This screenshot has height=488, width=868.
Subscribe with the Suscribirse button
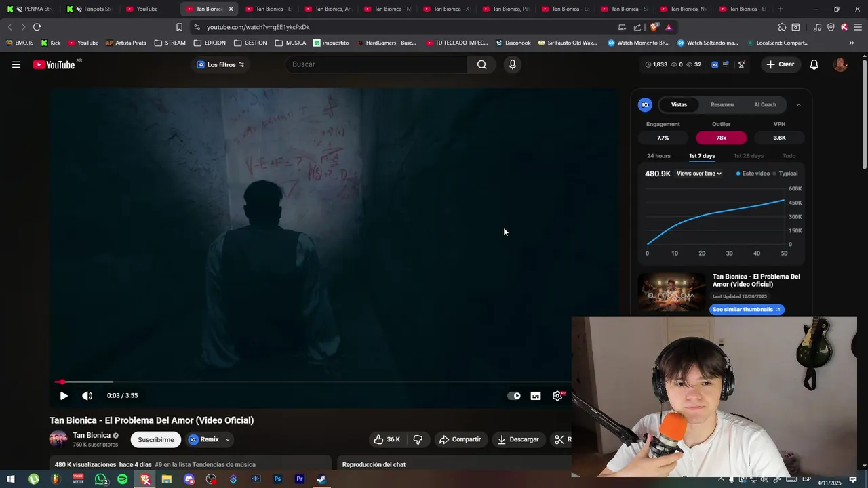pos(156,440)
